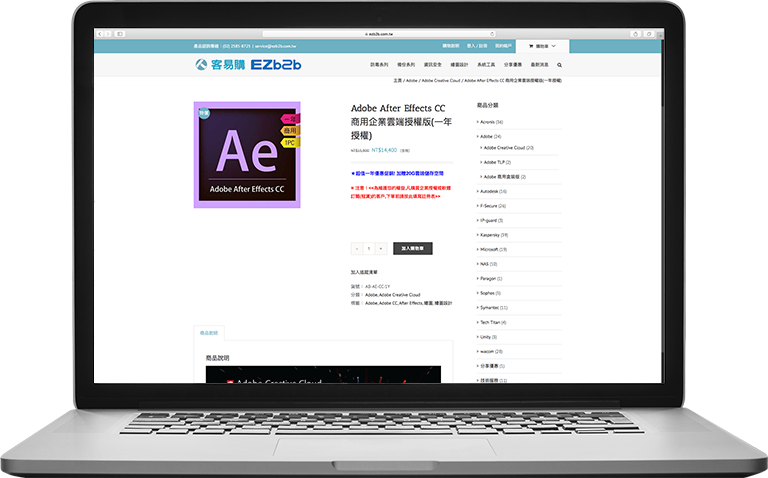Open the 分享優惠 menu
Image resolution: width=768 pixels, height=478 pixels.
point(513,65)
